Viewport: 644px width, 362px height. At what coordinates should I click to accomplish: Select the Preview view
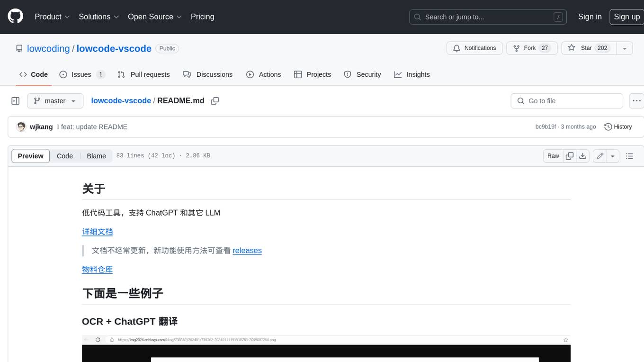31,156
